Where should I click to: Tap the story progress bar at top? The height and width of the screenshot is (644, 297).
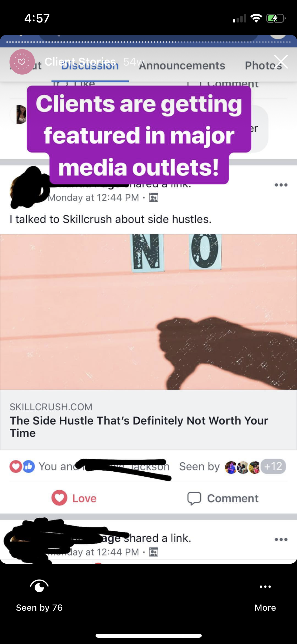[148, 42]
